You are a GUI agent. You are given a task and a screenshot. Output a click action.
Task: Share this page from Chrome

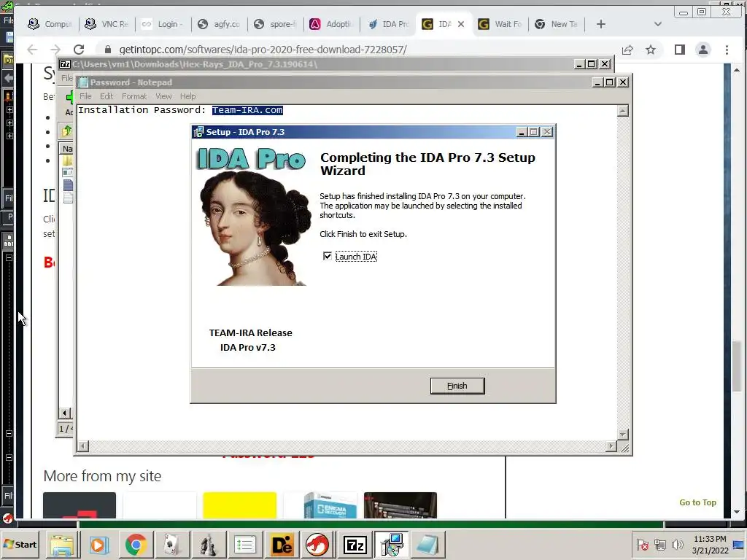coord(627,50)
